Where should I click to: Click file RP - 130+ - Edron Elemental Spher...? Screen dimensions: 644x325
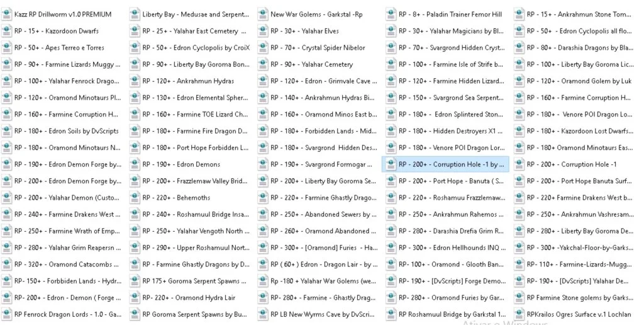click(x=195, y=98)
